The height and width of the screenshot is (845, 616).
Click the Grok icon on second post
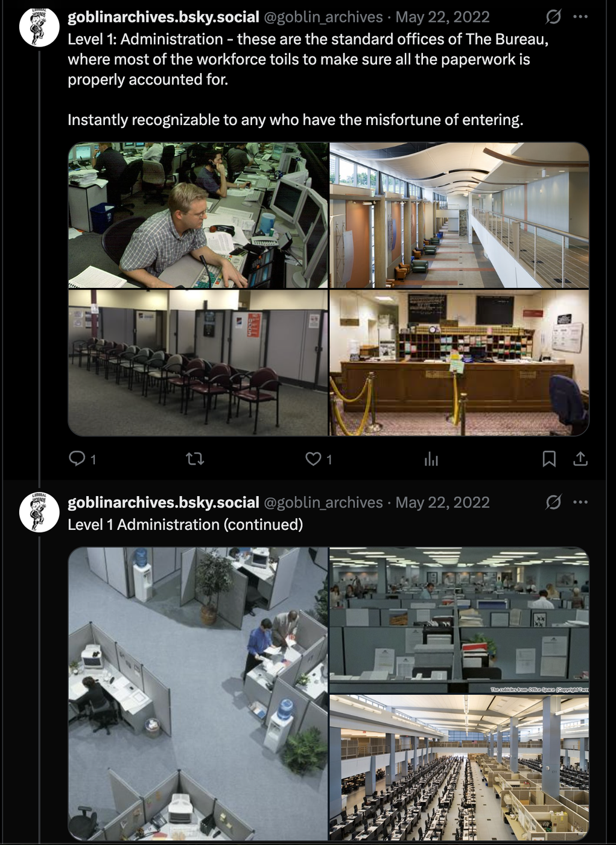coord(553,502)
